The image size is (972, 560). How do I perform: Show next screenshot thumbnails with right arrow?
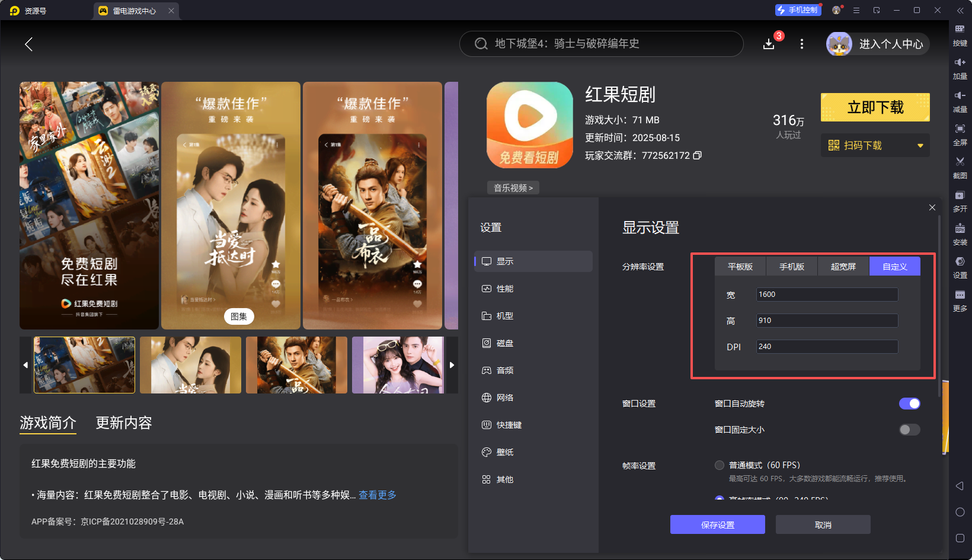[x=452, y=365]
